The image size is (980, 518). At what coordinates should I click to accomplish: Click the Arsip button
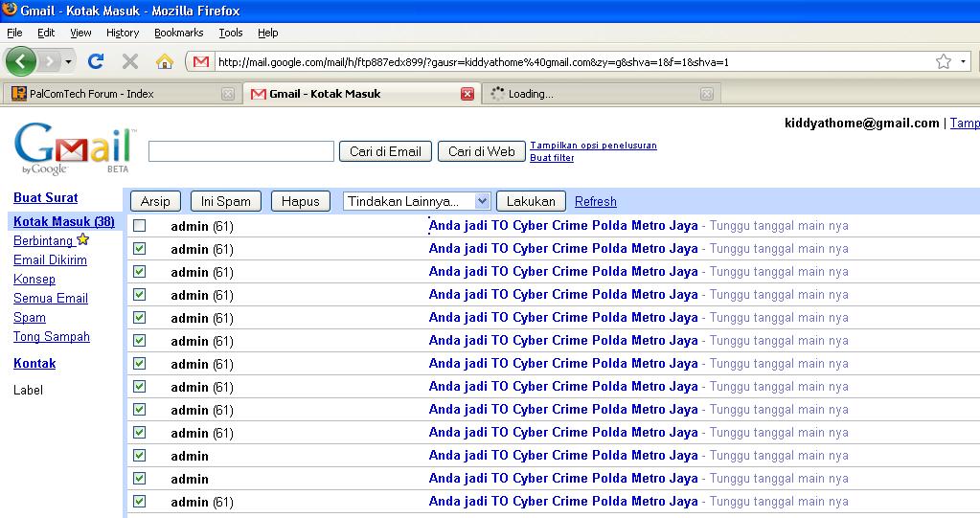155,201
